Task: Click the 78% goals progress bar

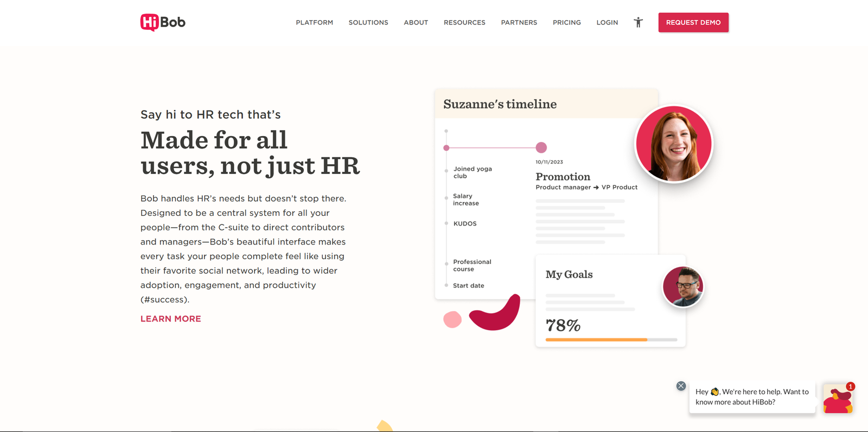Action: pyautogui.click(x=611, y=340)
